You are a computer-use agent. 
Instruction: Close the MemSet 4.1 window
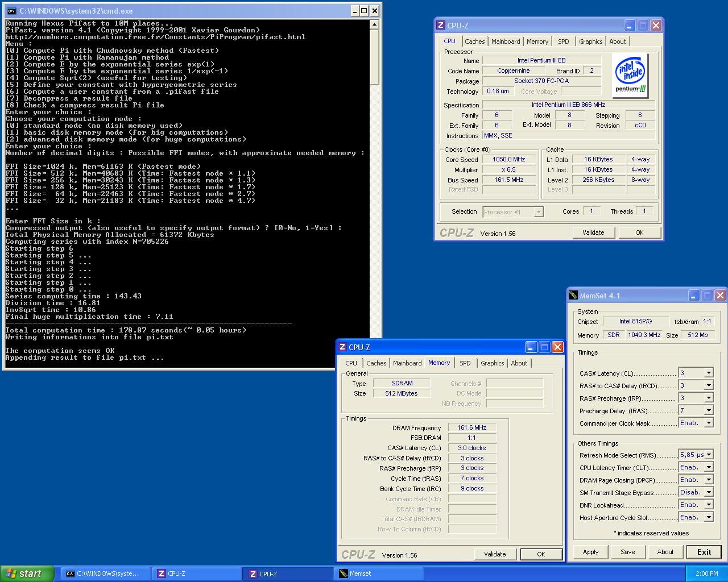point(720,296)
